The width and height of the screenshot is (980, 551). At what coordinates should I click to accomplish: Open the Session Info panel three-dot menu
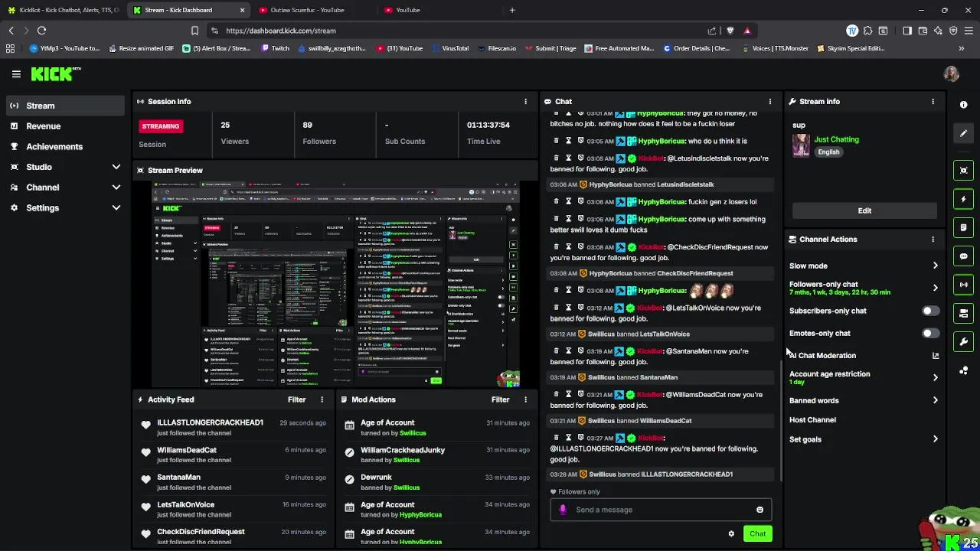coord(525,102)
